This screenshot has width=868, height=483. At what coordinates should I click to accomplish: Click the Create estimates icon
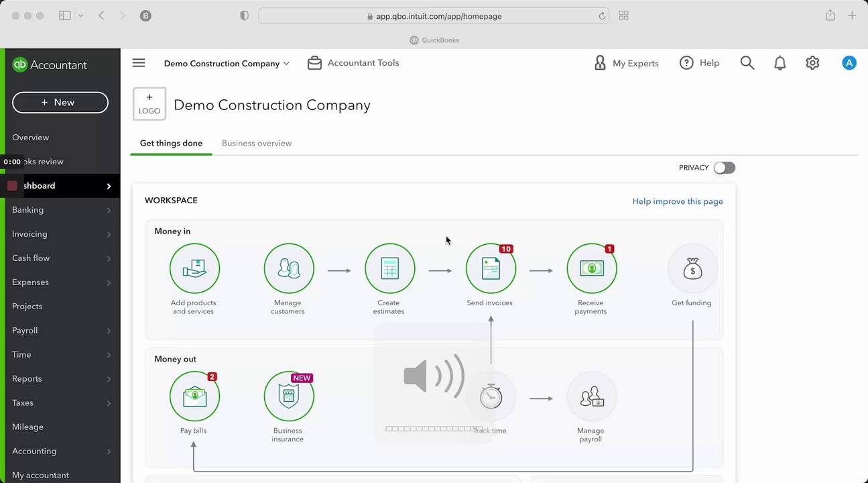click(x=389, y=268)
